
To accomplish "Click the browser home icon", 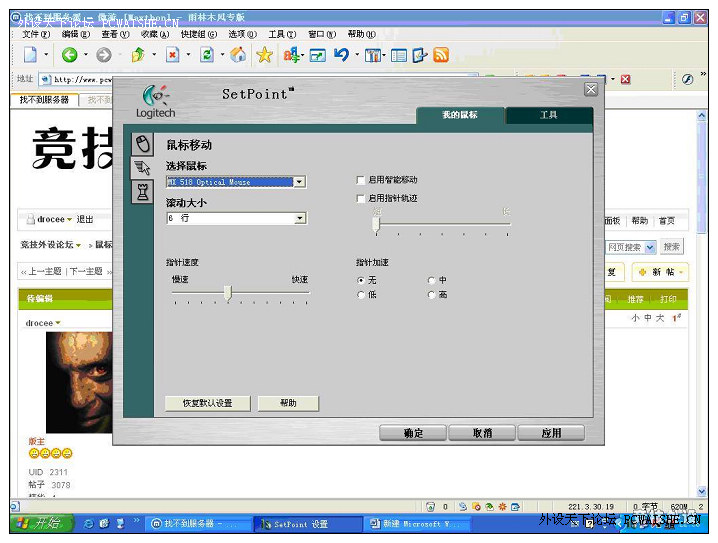I will point(238,55).
